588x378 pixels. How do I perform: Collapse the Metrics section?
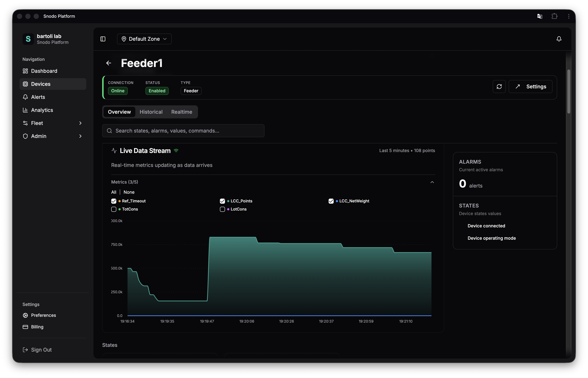pos(432,182)
